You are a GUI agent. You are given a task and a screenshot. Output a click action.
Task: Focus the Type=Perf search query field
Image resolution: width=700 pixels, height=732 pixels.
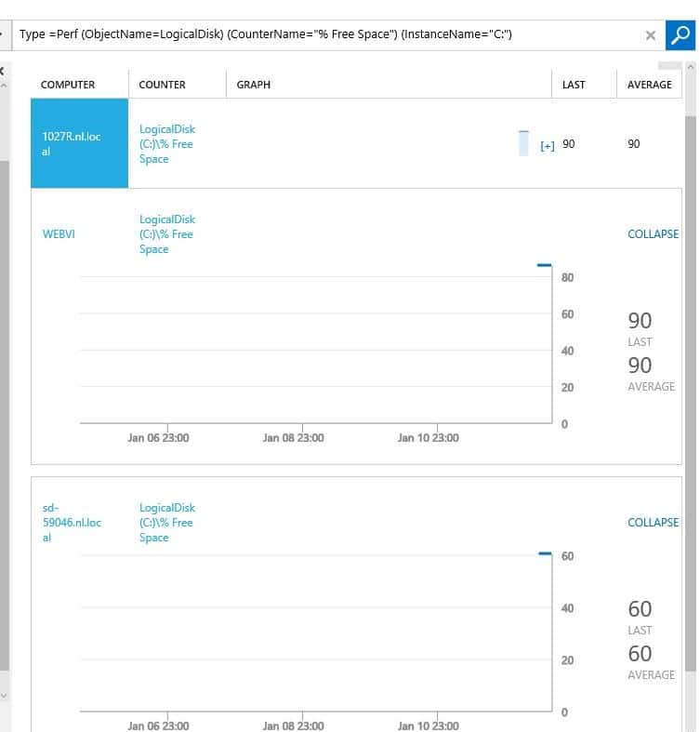(325, 35)
